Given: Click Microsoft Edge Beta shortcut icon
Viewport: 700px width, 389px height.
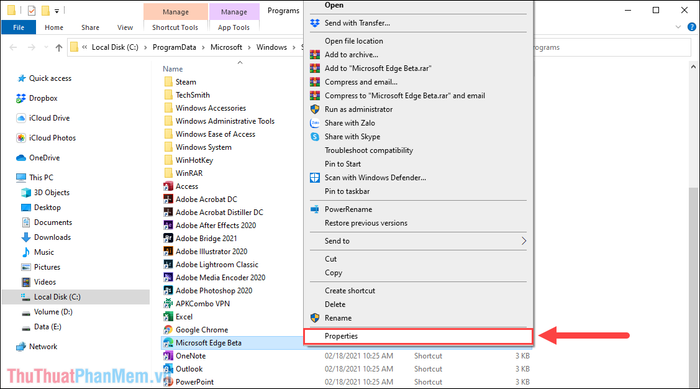Looking at the screenshot, I should (x=168, y=343).
